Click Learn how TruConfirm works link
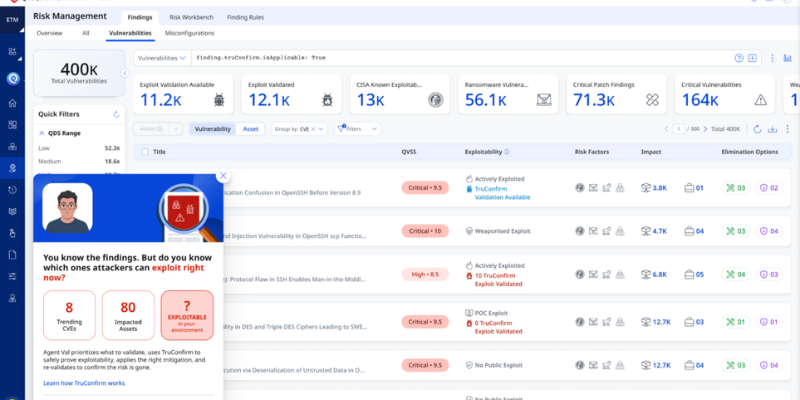The width and height of the screenshot is (800, 400). point(84,383)
